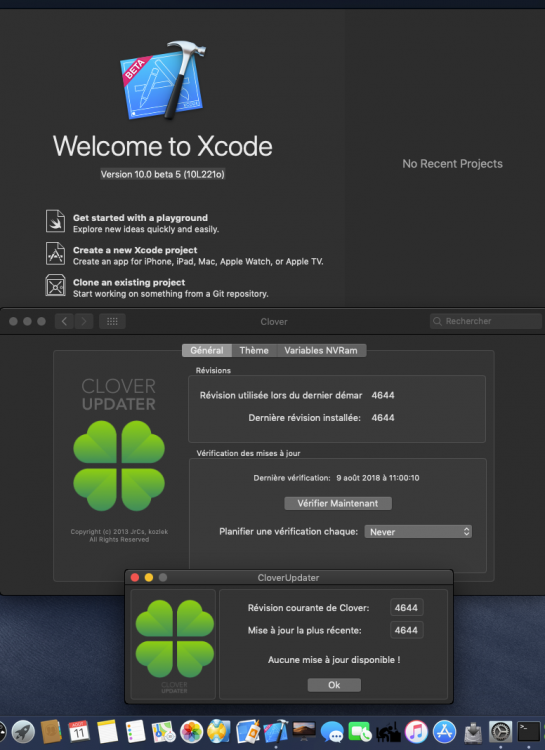Open the brown Contacts book in Dock
The image size is (545, 750).
pyautogui.click(x=51, y=732)
